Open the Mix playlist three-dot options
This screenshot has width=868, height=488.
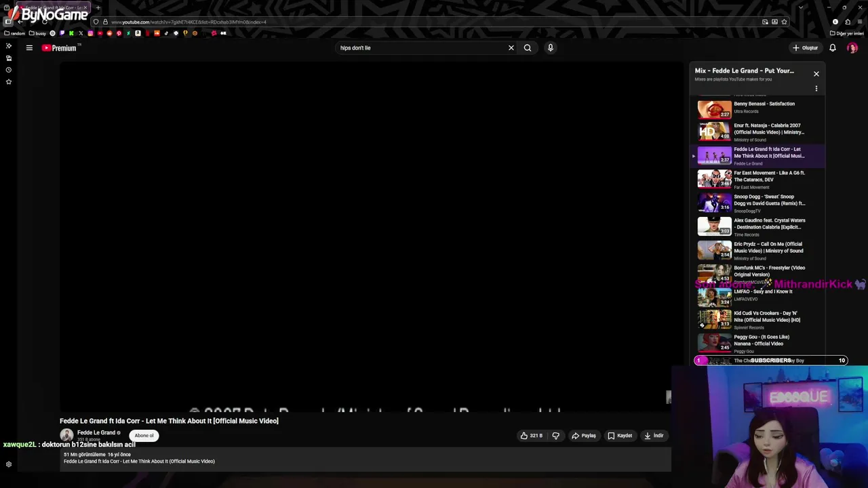[816, 89]
